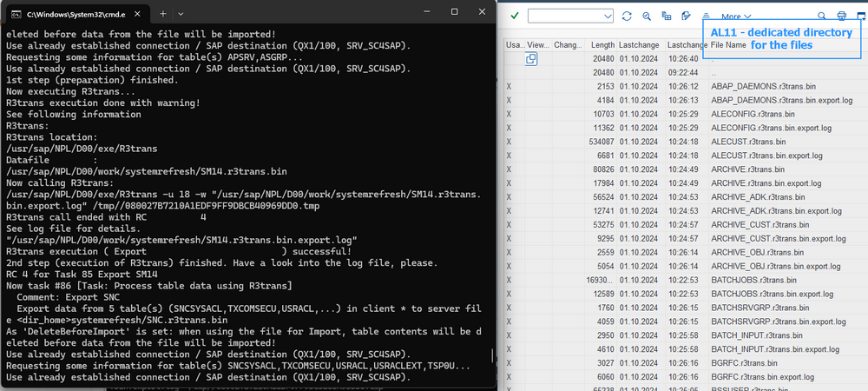Click the time 09:22:44 cell
868x391 pixels.
682,72
